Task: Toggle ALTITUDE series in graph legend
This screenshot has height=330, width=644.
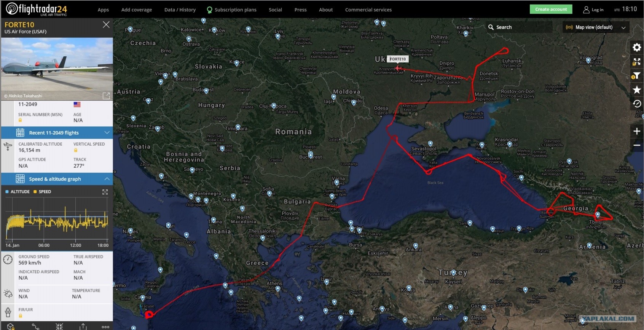Action: point(18,192)
